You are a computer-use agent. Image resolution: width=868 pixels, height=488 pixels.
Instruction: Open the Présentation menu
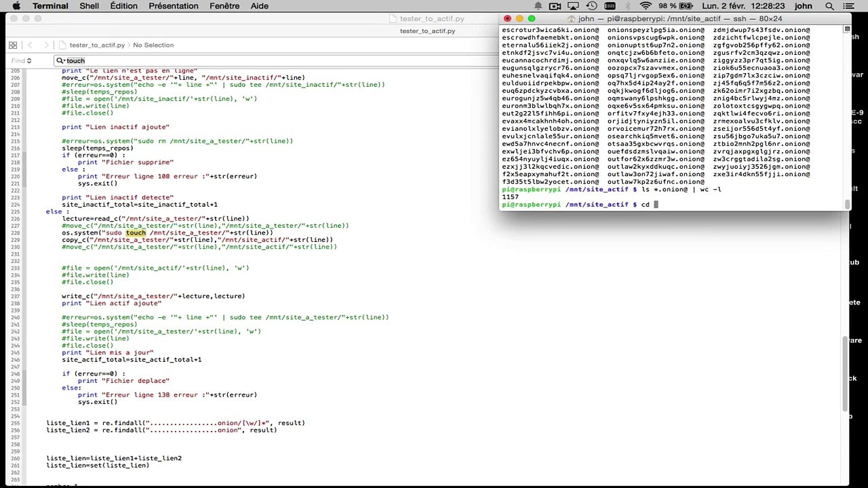pyautogui.click(x=174, y=6)
